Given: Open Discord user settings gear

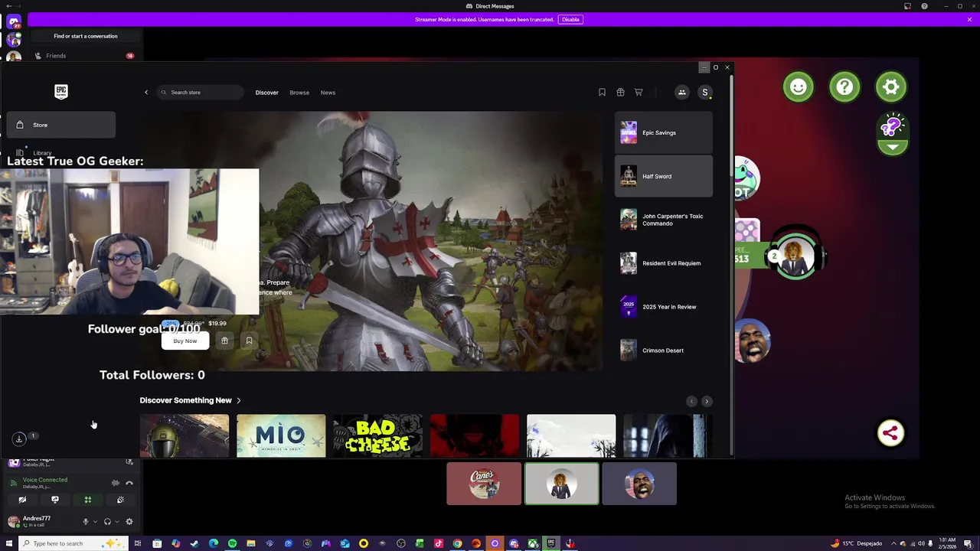Looking at the screenshot, I should pyautogui.click(x=129, y=522).
